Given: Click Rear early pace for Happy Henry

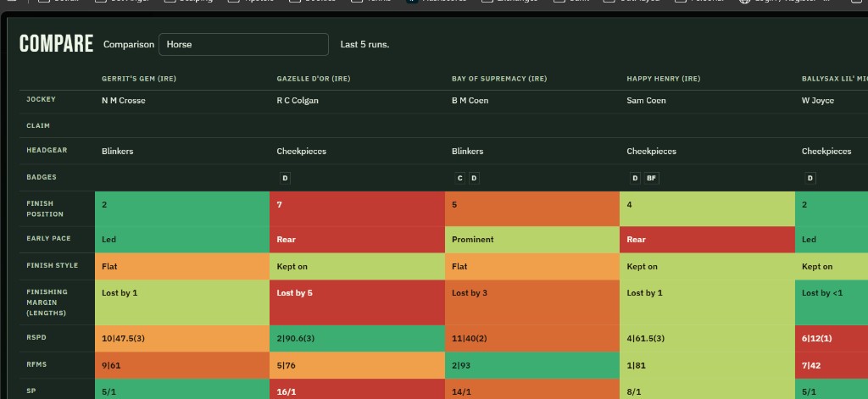Looking at the screenshot, I should click(707, 240).
